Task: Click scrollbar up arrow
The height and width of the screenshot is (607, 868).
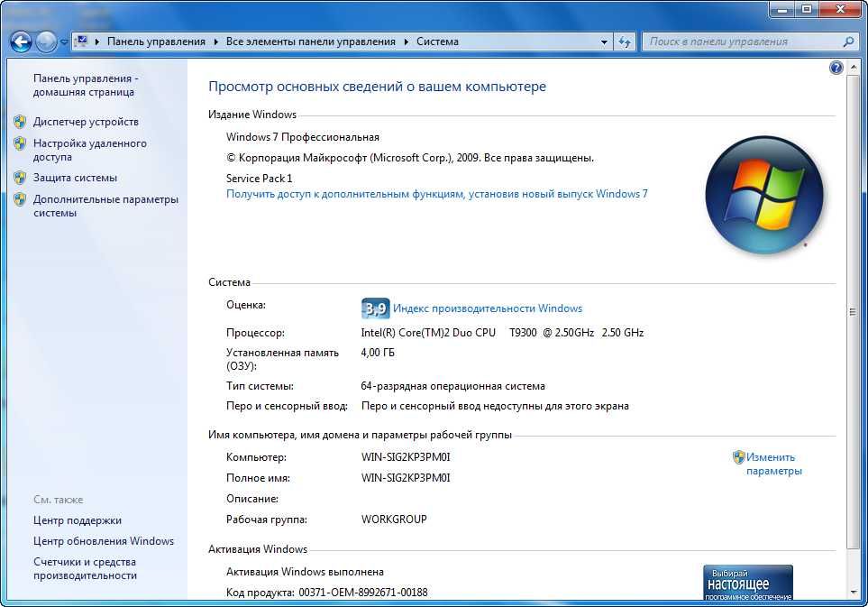Action: 853,67
